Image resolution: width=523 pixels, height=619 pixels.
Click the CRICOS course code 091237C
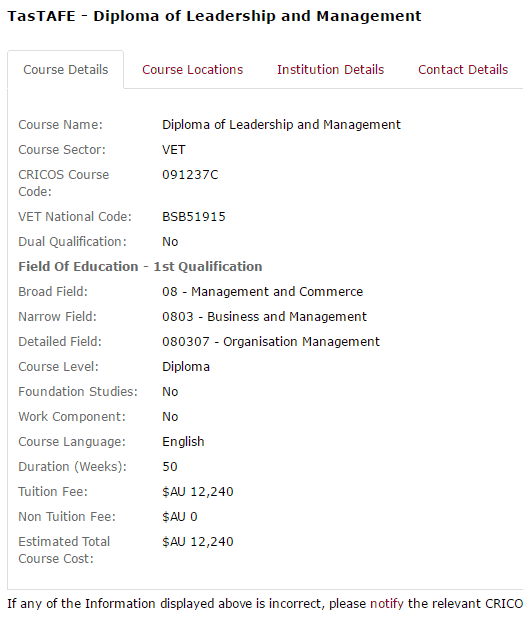tap(190, 174)
